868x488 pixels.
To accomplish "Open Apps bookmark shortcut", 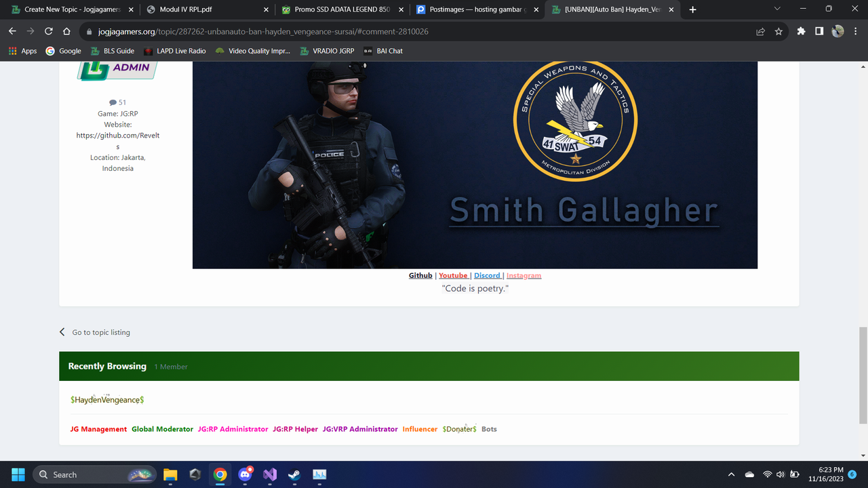I will (22, 51).
